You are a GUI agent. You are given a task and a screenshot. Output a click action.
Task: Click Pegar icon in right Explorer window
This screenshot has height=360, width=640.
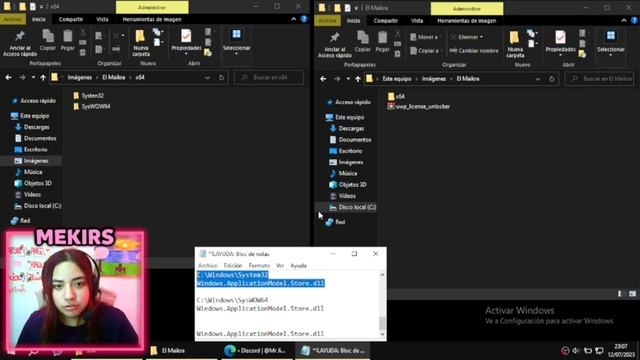tap(382, 42)
